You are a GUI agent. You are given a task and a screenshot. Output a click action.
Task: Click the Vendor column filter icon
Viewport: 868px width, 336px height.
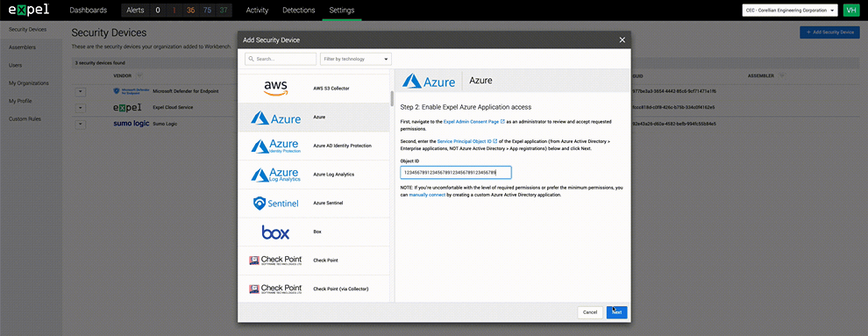click(139, 75)
